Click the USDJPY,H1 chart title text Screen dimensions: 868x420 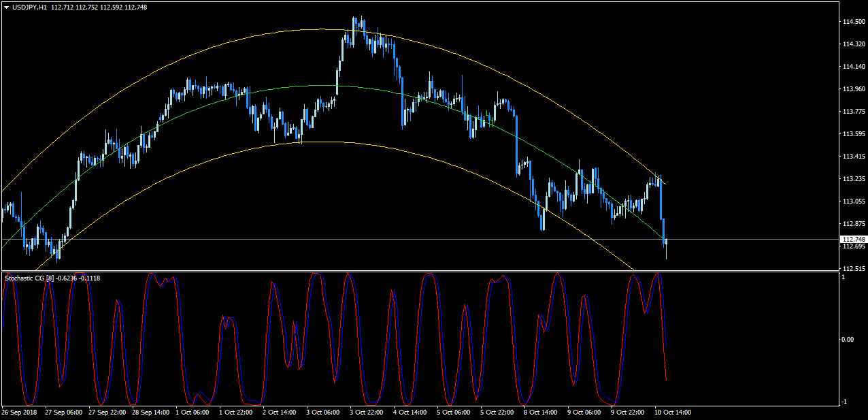click(29, 7)
